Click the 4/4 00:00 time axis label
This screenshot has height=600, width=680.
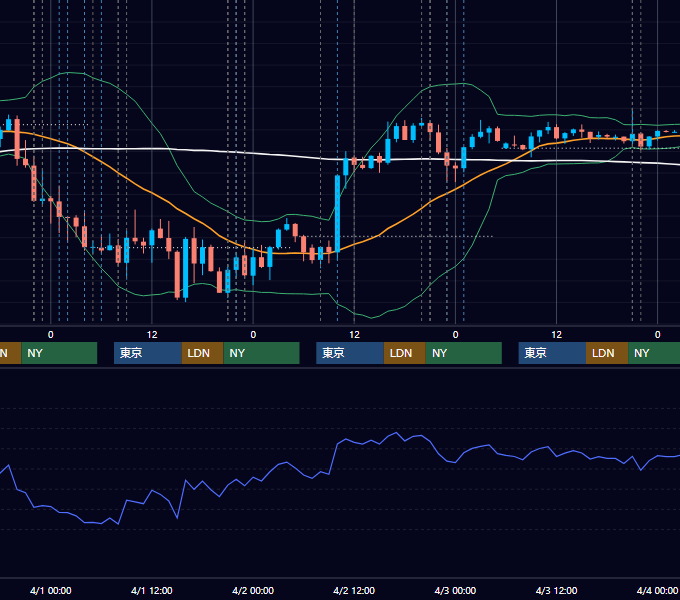coord(657,590)
